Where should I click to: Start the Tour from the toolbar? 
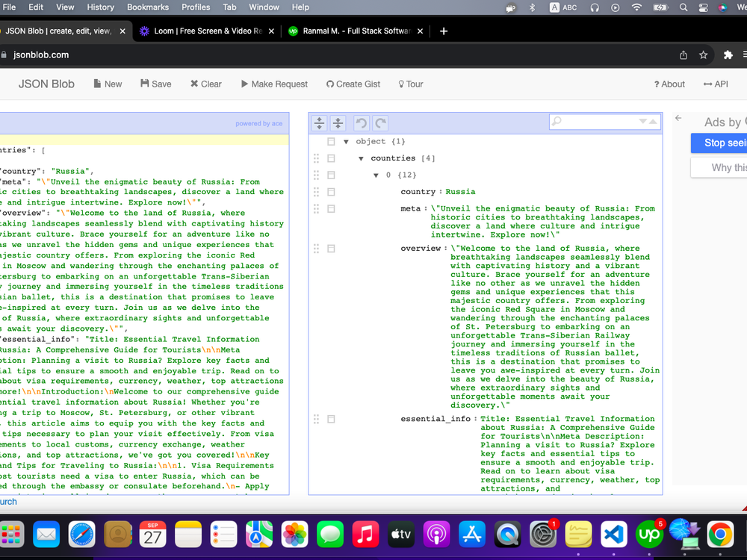[x=410, y=84]
